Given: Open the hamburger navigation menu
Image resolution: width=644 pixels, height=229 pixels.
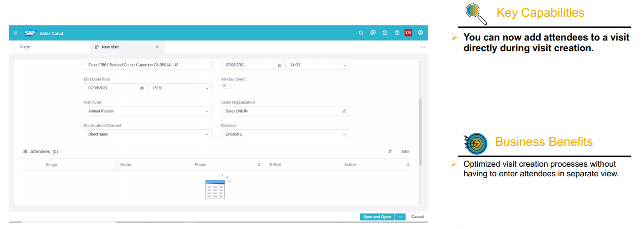Looking at the screenshot, I should (x=15, y=33).
